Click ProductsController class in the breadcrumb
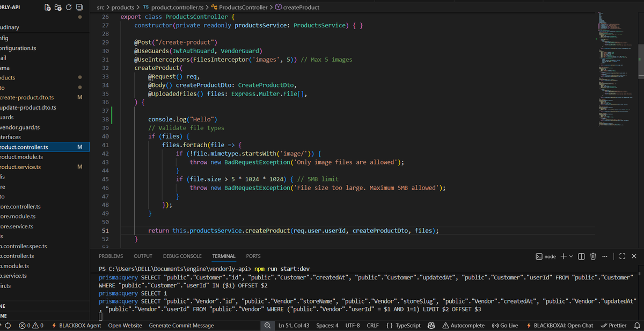This screenshot has width=644, height=331. 242,8
